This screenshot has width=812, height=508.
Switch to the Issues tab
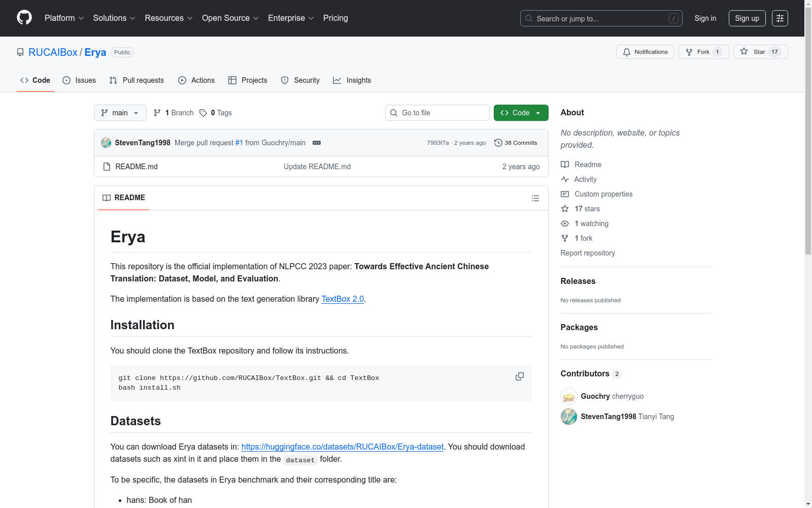(79, 80)
